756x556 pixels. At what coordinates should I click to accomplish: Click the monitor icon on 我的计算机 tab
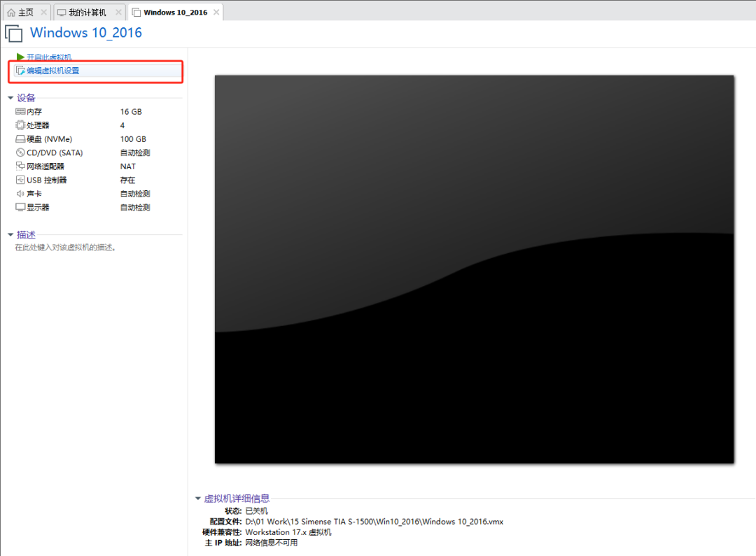point(61,13)
